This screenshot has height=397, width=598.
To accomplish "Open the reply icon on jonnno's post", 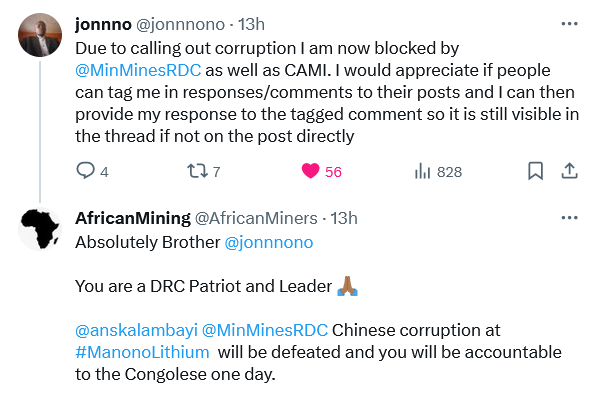I will [x=85, y=170].
